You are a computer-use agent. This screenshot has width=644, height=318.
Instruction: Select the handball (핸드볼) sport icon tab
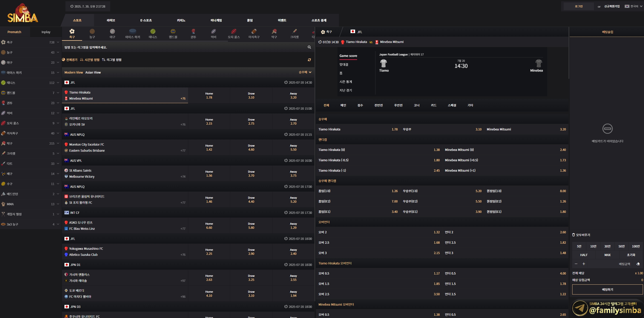[173, 34]
